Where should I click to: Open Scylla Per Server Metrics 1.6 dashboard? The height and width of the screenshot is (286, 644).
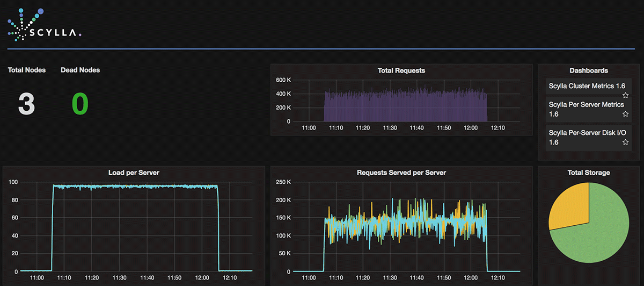(x=586, y=109)
